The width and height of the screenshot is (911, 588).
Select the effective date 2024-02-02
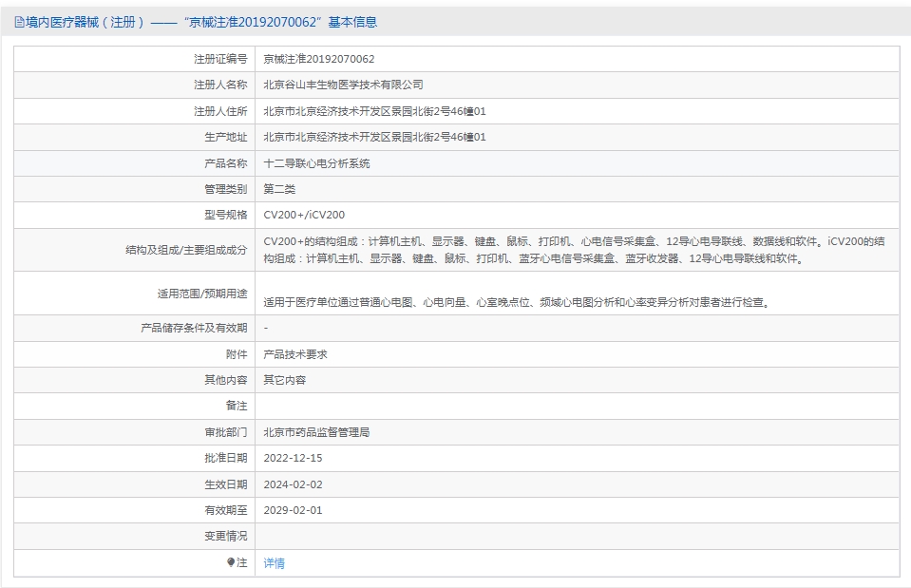(x=293, y=484)
